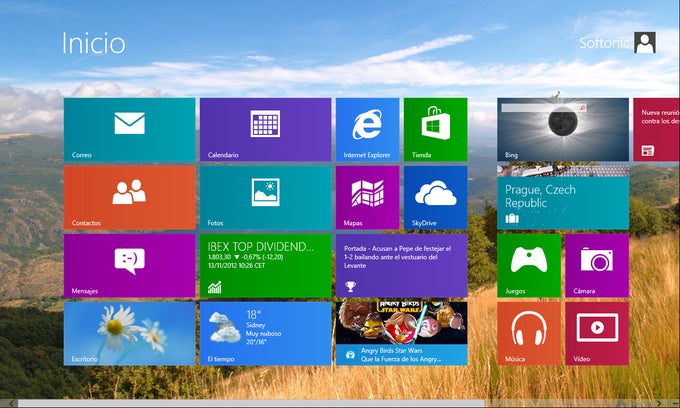Open the IBEX TOP DIVIDEND finance tile
Image resolution: width=680 pixels, height=408 pixels.
[x=265, y=266]
